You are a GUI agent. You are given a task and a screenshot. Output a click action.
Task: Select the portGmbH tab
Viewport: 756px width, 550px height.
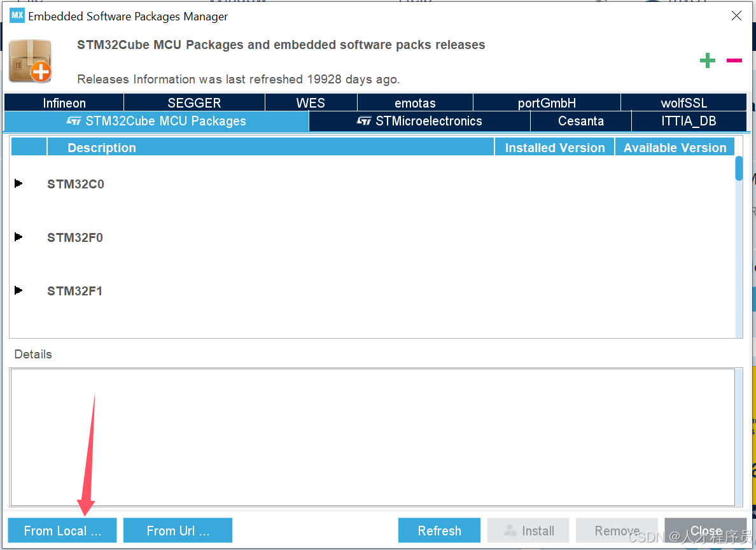[547, 102]
